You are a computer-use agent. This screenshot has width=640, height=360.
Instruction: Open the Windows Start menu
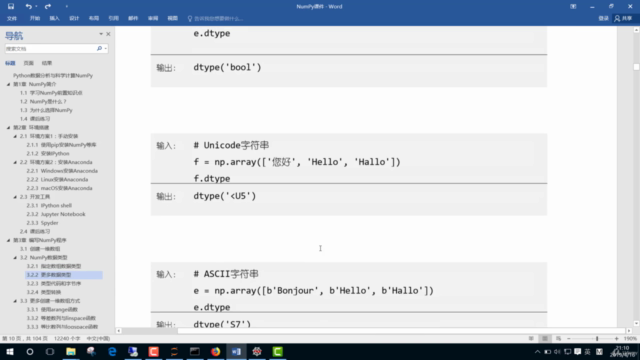point(10,351)
